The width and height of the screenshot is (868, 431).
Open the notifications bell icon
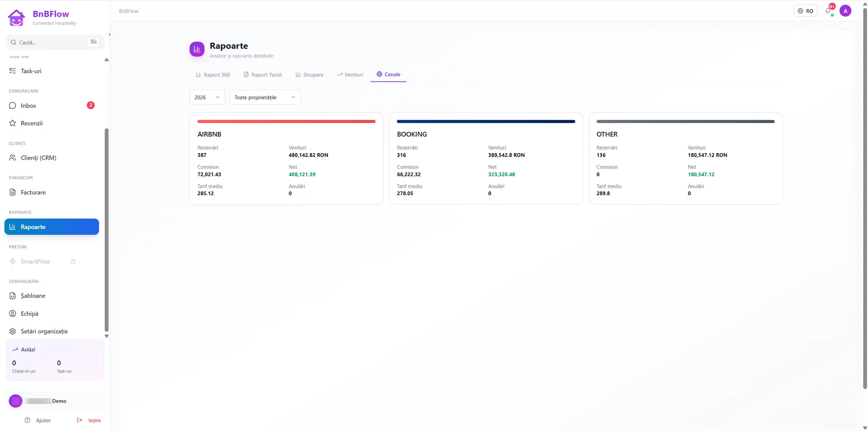[x=828, y=11]
